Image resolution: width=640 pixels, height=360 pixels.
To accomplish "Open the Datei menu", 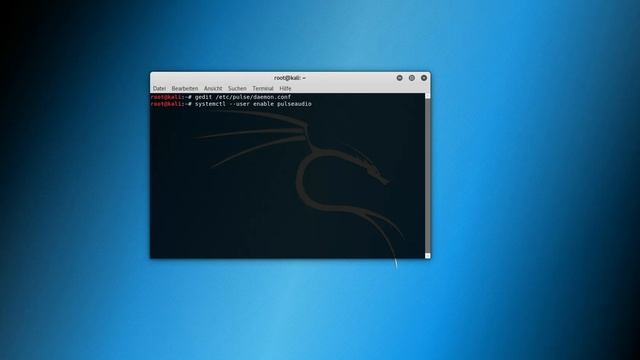I will 159,89.
